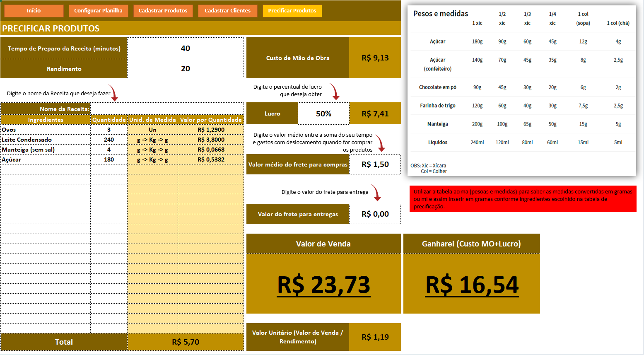Click the Nome da Receita input cell
644x355 pixels.
167,109
